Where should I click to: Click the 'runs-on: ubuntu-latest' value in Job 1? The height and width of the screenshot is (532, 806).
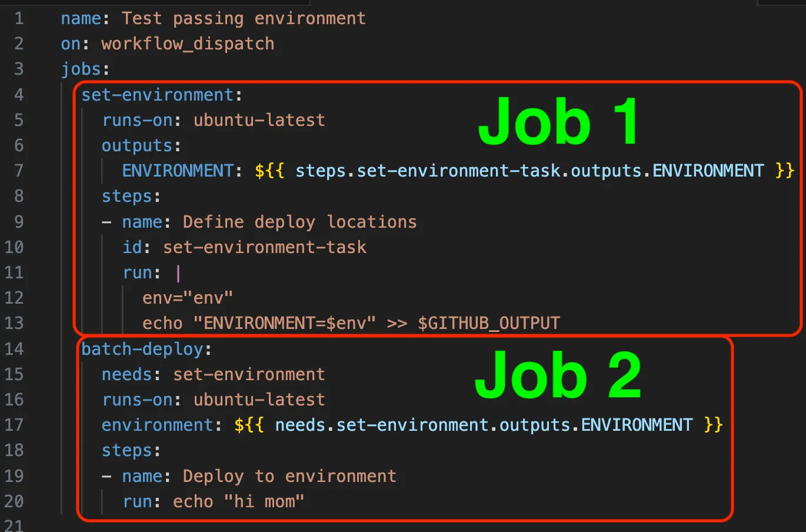(x=213, y=120)
